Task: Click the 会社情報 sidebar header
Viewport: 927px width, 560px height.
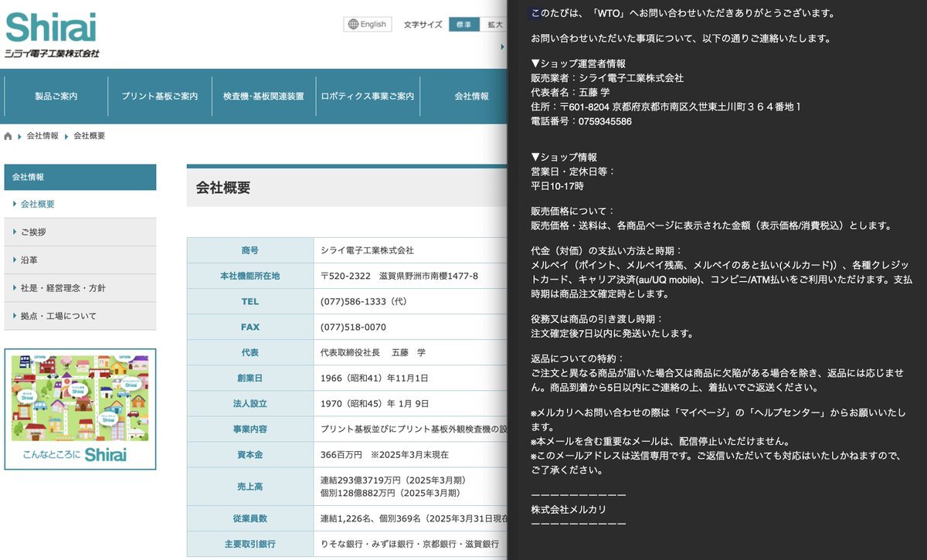Action: [x=80, y=177]
